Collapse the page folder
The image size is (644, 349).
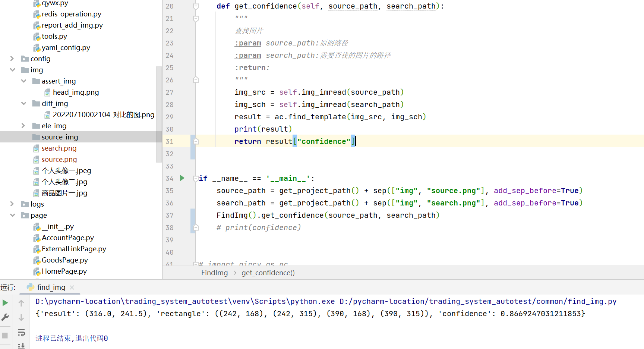(x=12, y=215)
